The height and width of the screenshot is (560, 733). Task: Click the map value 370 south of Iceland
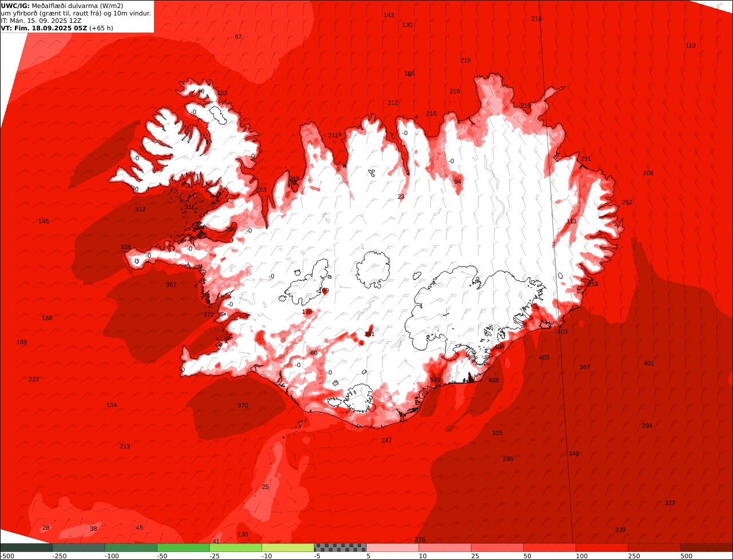tap(243, 405)
